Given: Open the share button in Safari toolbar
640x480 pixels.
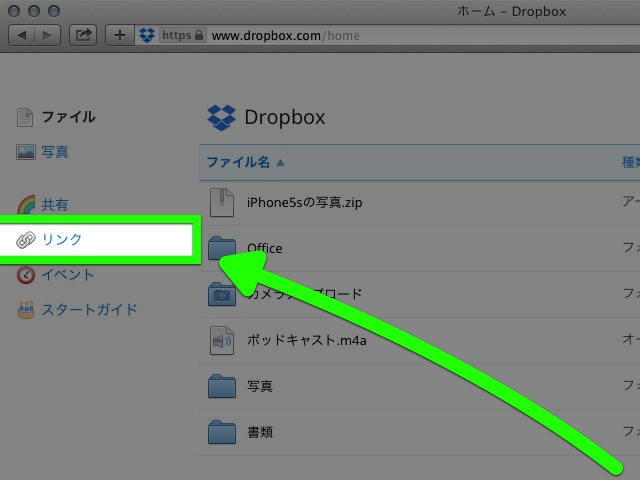Looking at the screenshot, I should pyautogui.click(x=83, y=35).
